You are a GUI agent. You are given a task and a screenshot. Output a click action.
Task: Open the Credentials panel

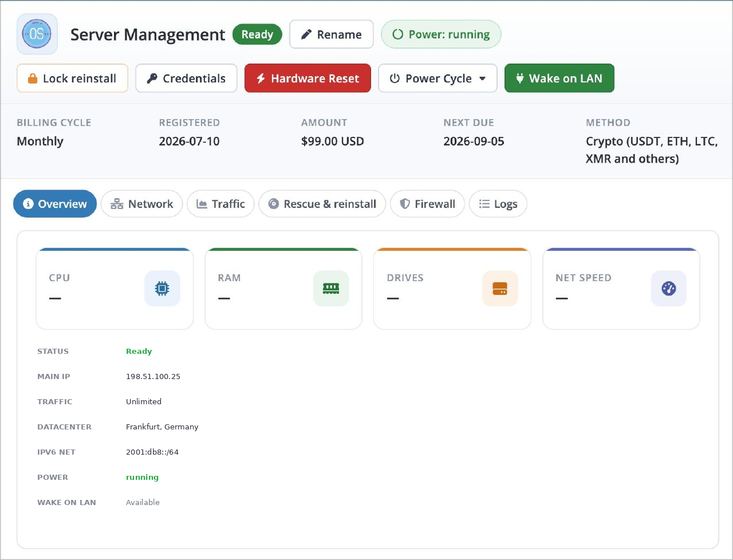(186, 78)
